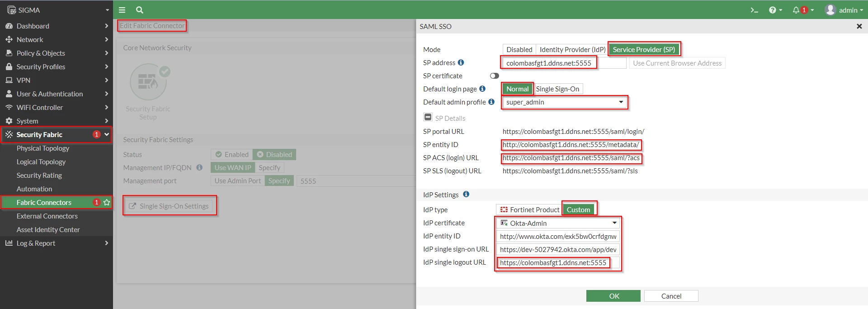Edit the IdP single sign-on URL field
The image size is (868, 309).
[558, 249]
